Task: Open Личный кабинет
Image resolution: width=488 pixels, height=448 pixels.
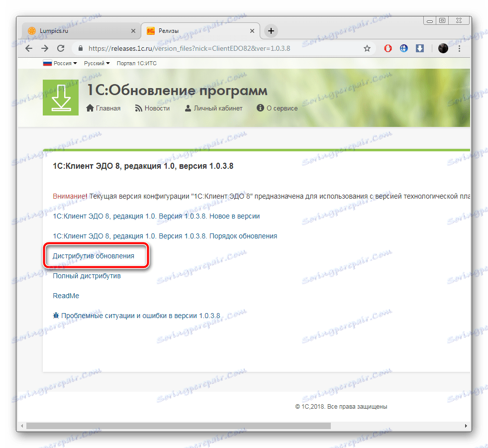Action: point(213,108)
